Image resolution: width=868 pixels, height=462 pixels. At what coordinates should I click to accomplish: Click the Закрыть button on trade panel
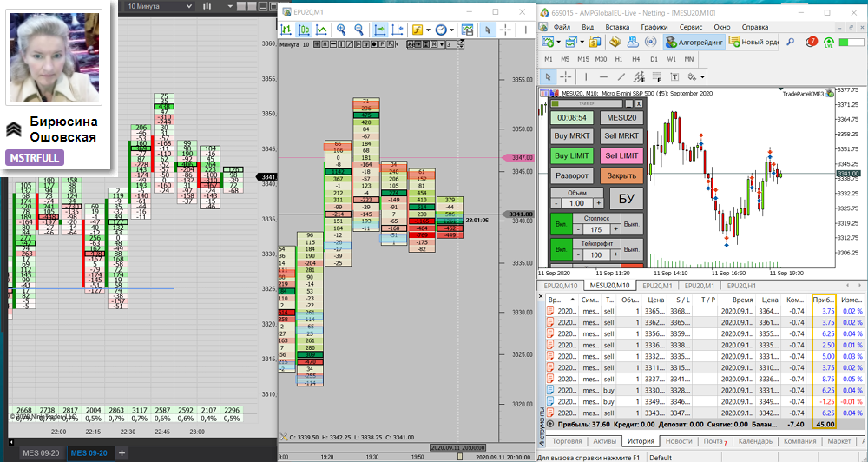pyautogui.click(x=621, y=175)
